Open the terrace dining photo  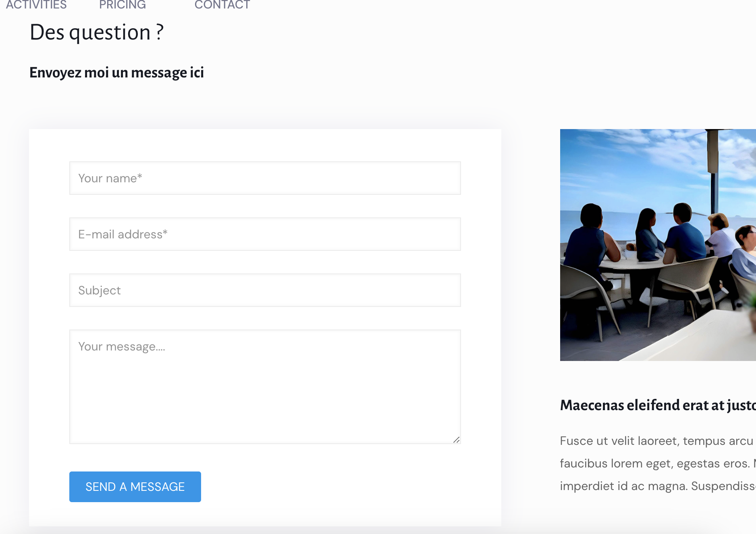pyautogui.click(x=658, y=245)
